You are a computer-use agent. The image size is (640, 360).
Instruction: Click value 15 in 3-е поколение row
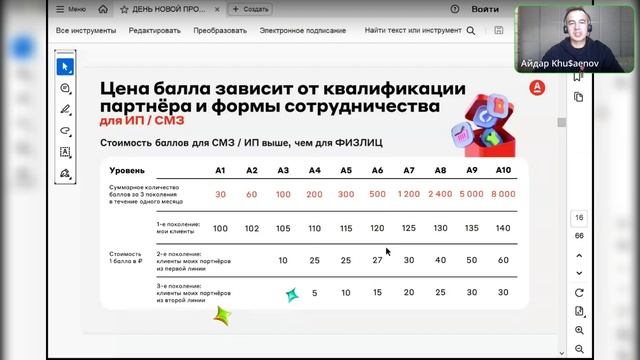pyautogui.click(x=377, y=292)
